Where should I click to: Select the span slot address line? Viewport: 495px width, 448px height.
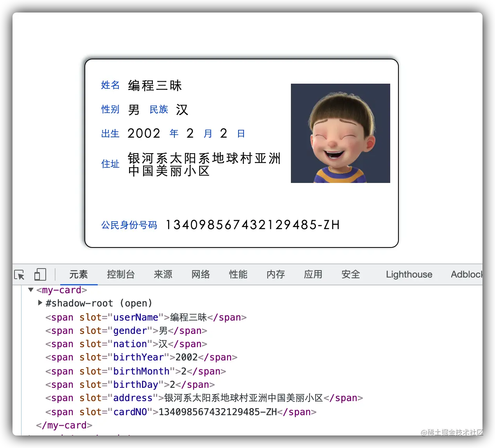pos(204,398)
